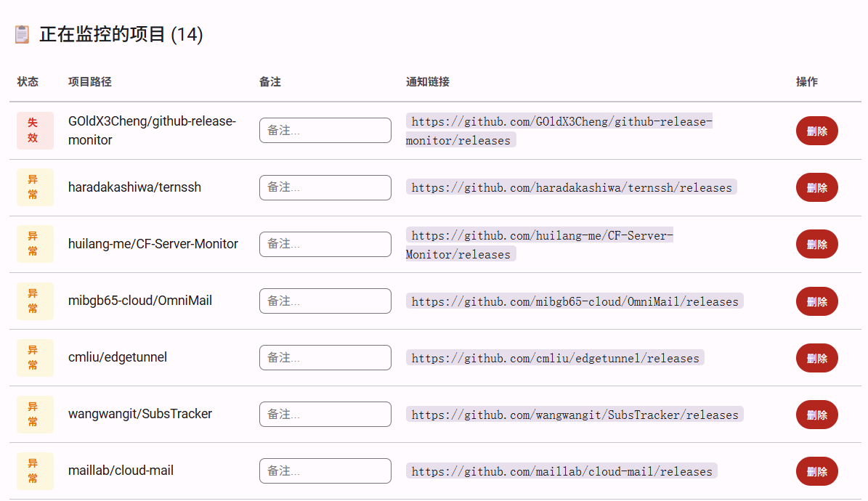Click the remark field for github-release-monitor
Screen dimensions: 868x501
[325, 130]
